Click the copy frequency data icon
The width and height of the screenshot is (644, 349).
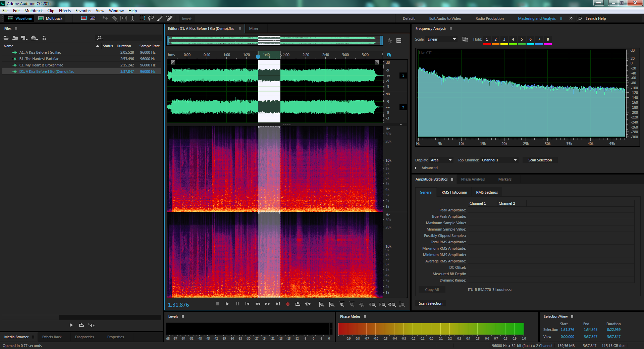tap(465, 39)
